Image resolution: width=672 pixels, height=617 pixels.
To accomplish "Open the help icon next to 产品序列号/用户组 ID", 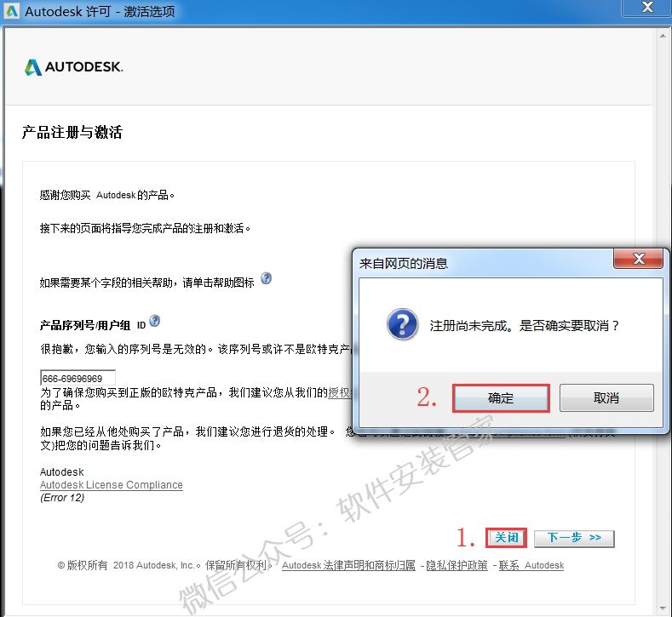I will pyautogui.click(x=154, y=322).
